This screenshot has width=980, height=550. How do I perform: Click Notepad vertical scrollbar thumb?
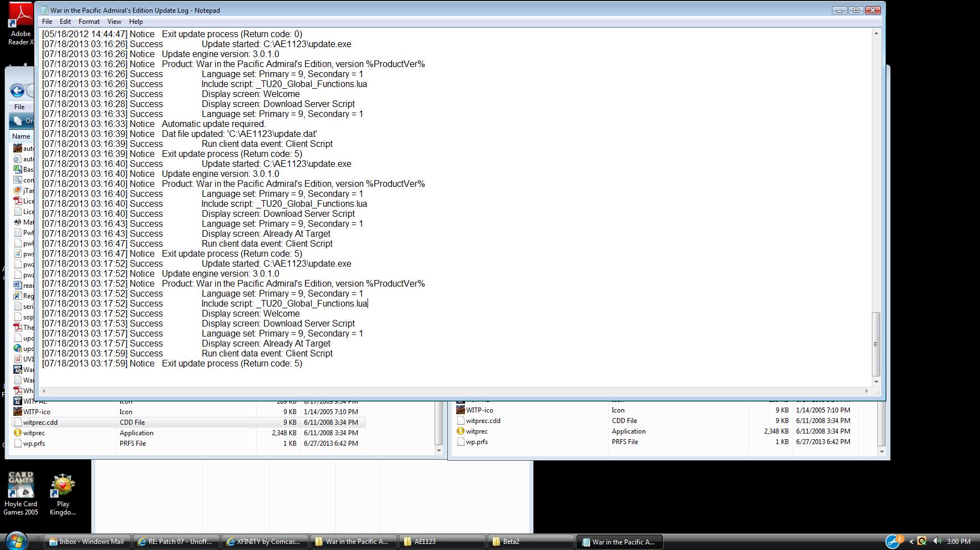876,344
